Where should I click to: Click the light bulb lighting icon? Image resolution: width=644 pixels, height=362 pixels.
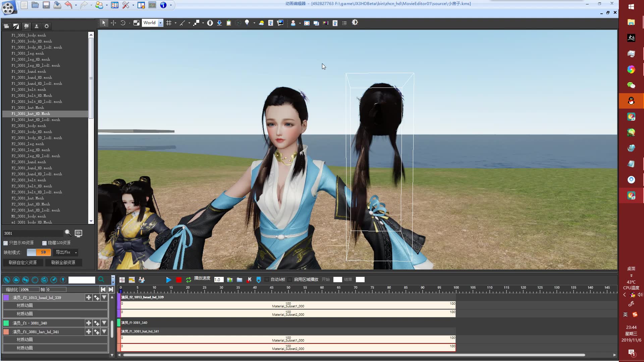coord(247,22)
